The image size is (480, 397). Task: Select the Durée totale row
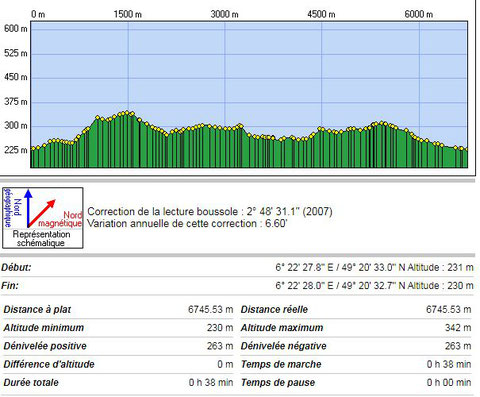118,383
